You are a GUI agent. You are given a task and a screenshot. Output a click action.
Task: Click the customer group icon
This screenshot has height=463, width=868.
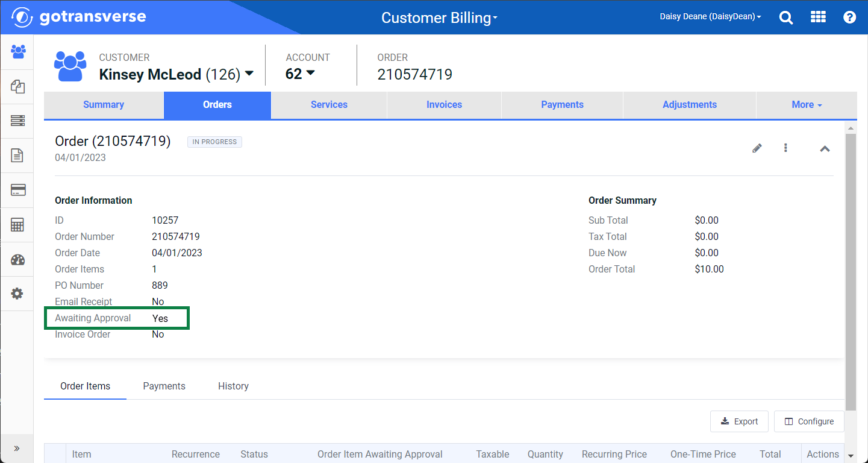(x=70, y=66)
